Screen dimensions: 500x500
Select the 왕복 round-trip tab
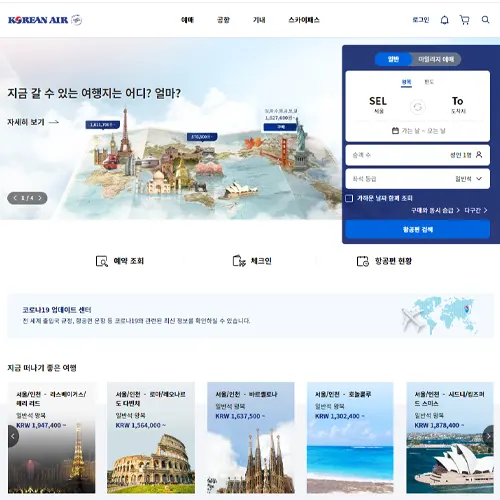(406, 82)
